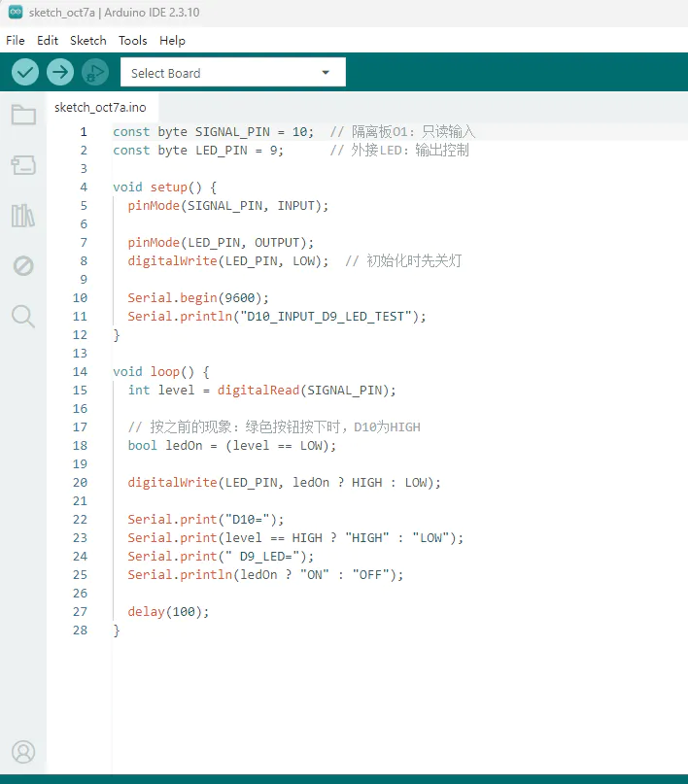Viewport: 688px width, 784px height.
Task: Open the Search magnifier sidebar icon
Action: pyautogui.click(x=23, y=317)
